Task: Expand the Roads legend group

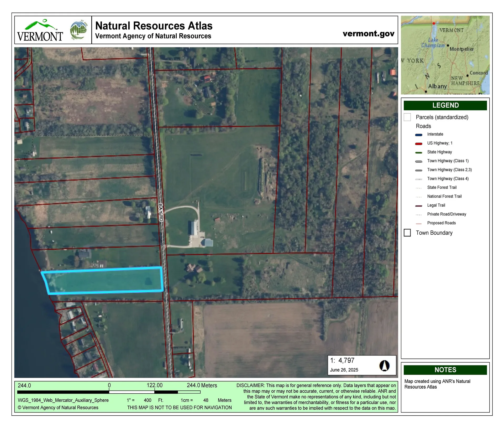Action: point(423,126)
